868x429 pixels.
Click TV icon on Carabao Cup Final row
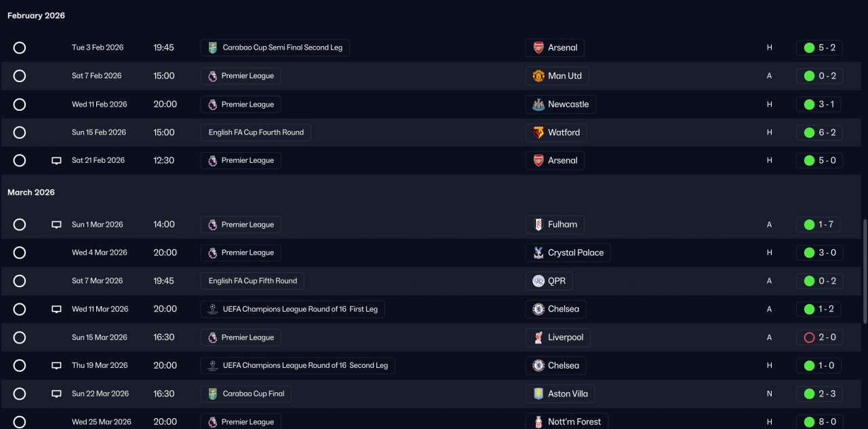click(57, 394)
